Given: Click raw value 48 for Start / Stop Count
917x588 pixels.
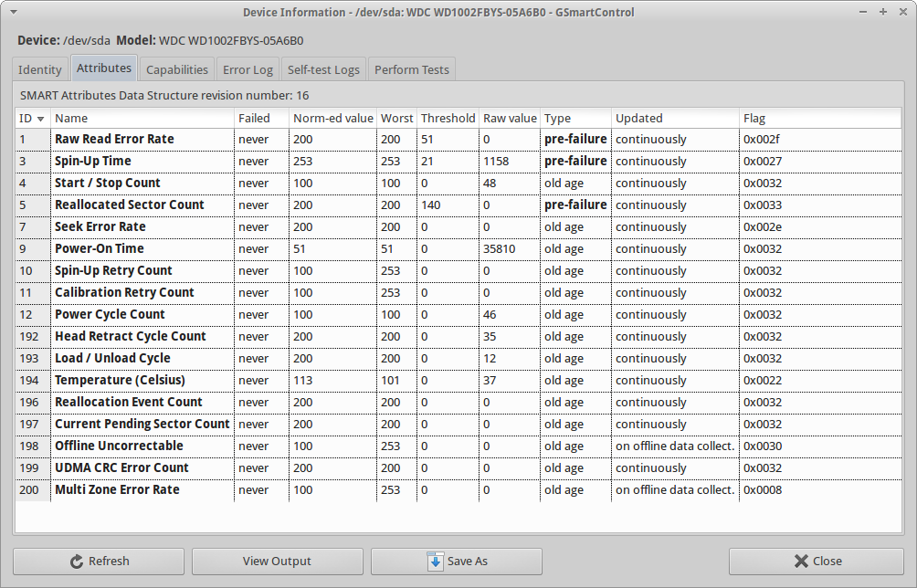Looking at the screenshot, I should tap(490, 183).
